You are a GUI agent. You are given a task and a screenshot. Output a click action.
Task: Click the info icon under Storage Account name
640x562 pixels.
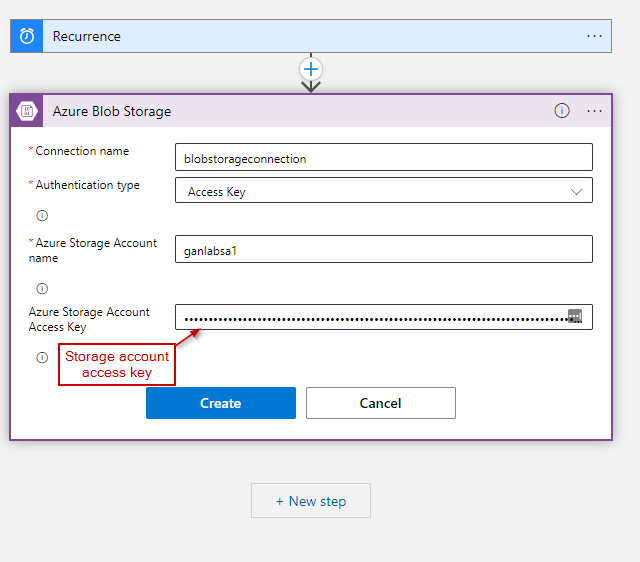coord(42,288)
